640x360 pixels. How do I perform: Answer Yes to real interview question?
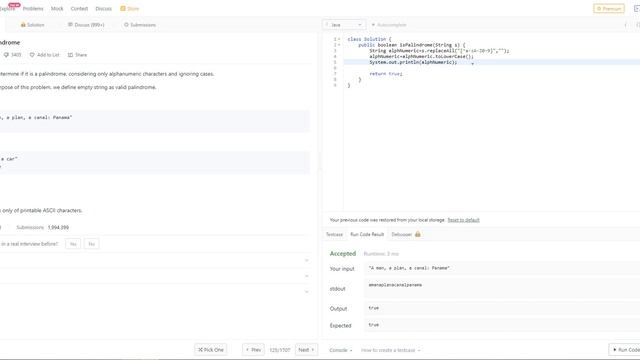pos(73,244)
